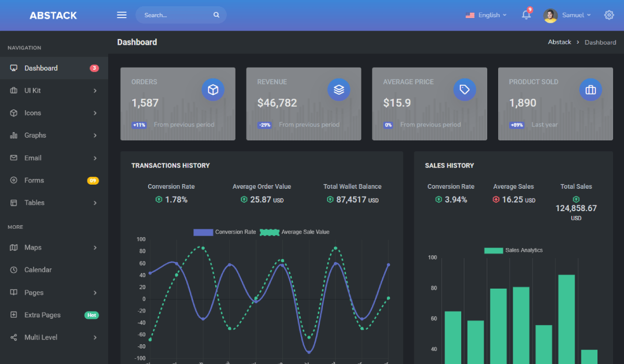Viewport: 624px width, 364px height.
Task: Click the Average Price tag icon
Action: click(465, 90)
